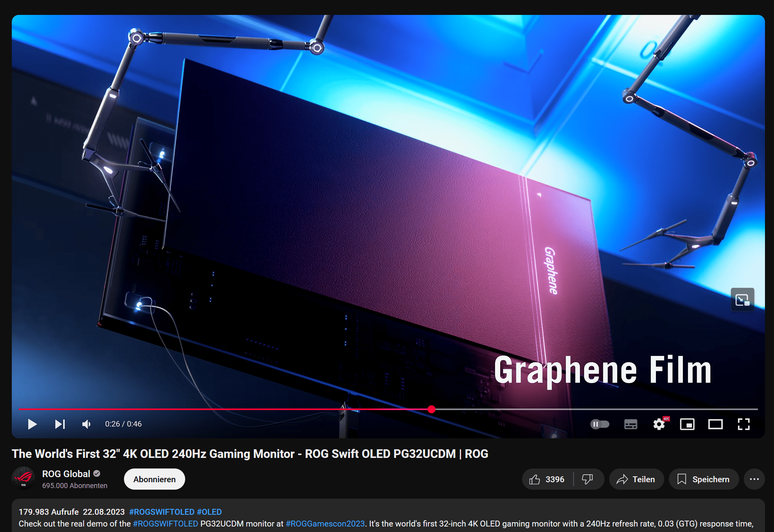
Task: Play the paused video
Action: 32,424
